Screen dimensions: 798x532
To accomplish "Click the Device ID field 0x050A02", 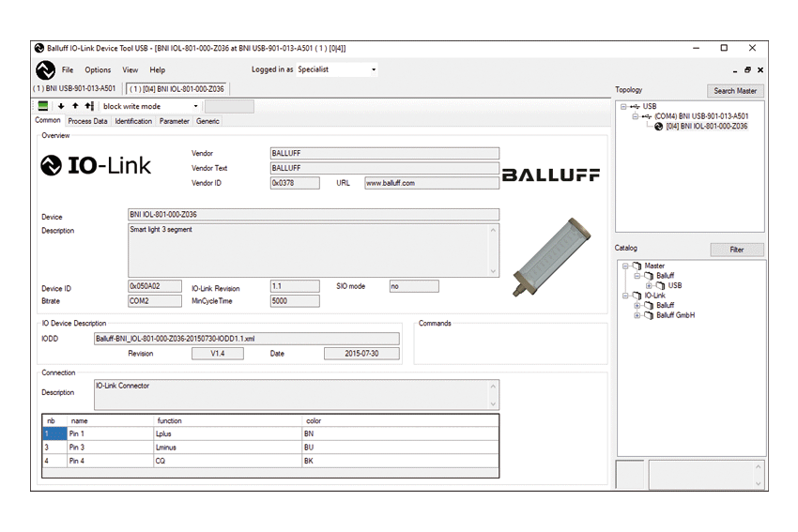I will pyautogui.click(x=155, y=286).
